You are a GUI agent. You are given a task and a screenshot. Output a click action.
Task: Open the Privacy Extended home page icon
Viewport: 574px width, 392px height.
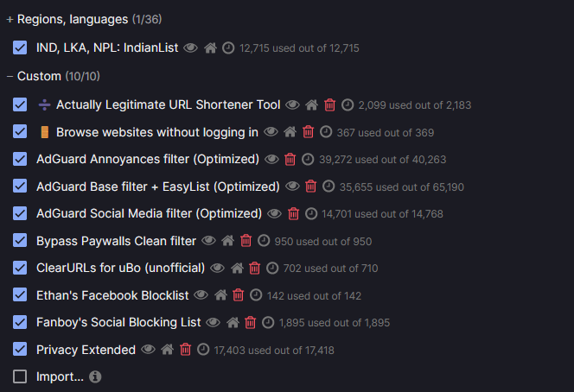tap(167, 351)
